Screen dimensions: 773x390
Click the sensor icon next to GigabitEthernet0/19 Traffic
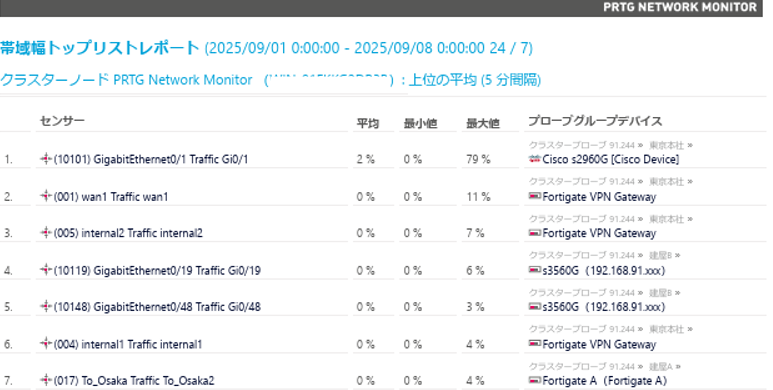click(46, 270)
